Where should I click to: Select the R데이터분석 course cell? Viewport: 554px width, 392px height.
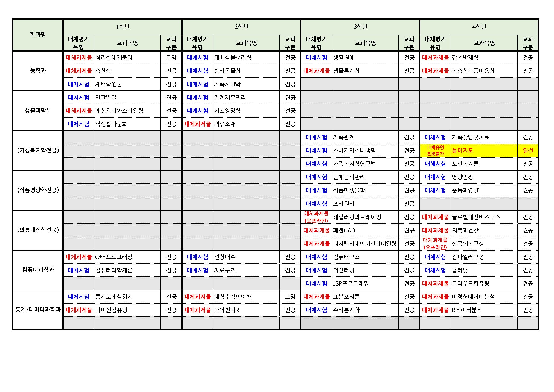tap(484, 310)
